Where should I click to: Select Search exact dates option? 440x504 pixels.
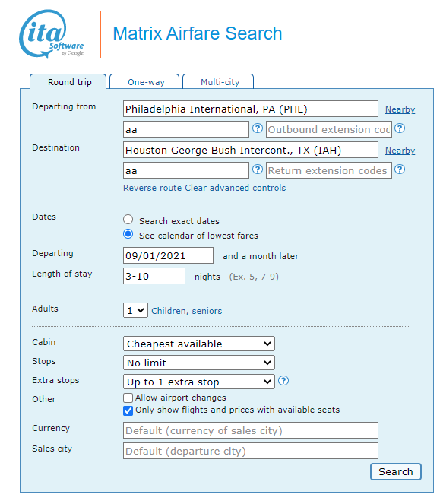pos(128,220)
